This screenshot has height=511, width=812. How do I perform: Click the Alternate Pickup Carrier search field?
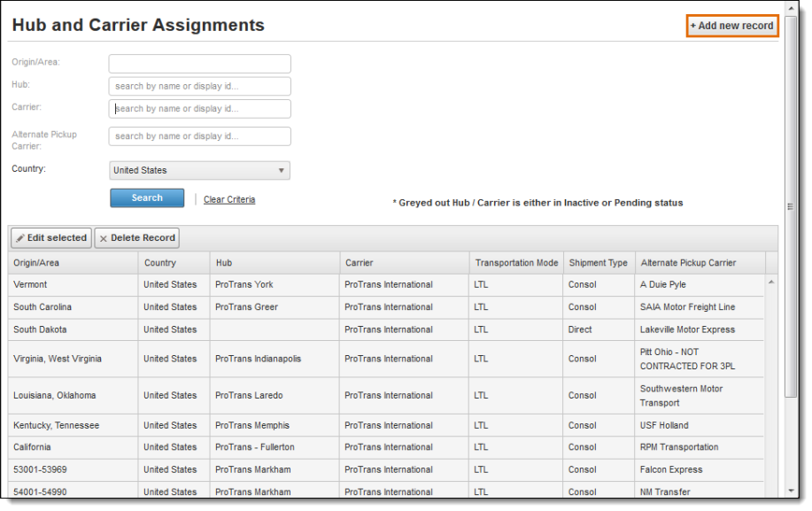click(x=200, y=136)
